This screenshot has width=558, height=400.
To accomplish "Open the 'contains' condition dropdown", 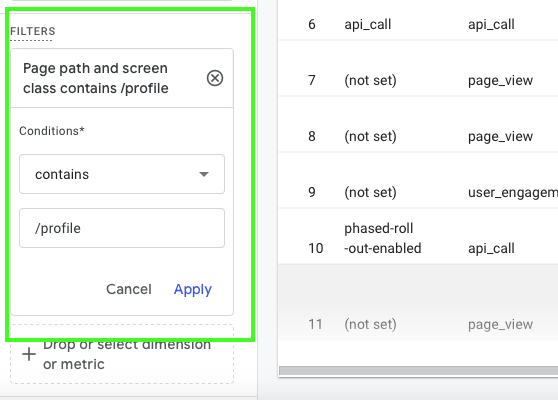I will point(122,174).
